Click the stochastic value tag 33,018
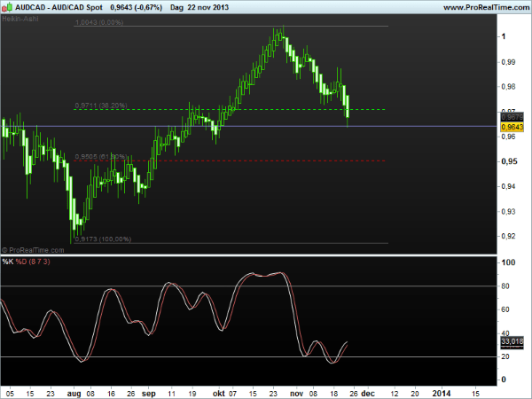This screenshot has height=399, width=532. [512, 341]
